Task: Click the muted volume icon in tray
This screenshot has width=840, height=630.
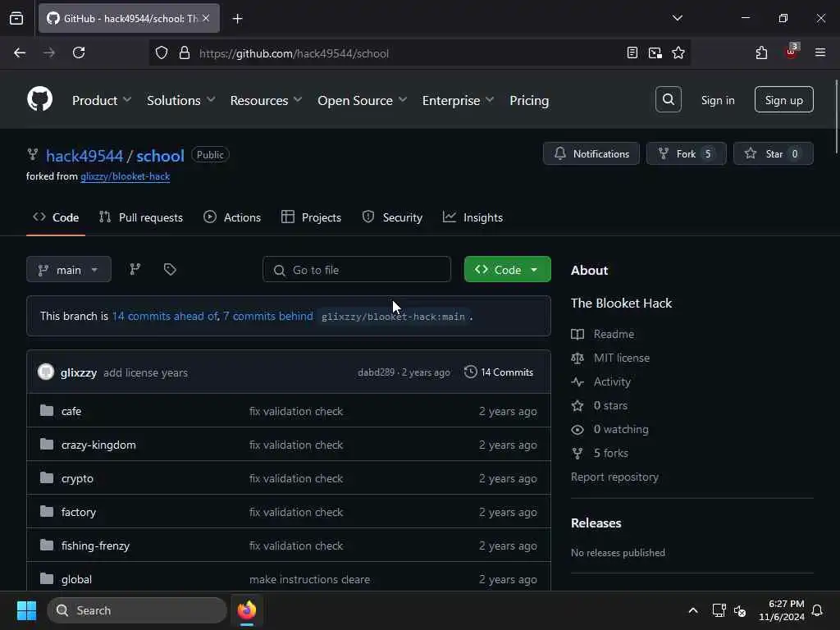Action: point(740,610)
